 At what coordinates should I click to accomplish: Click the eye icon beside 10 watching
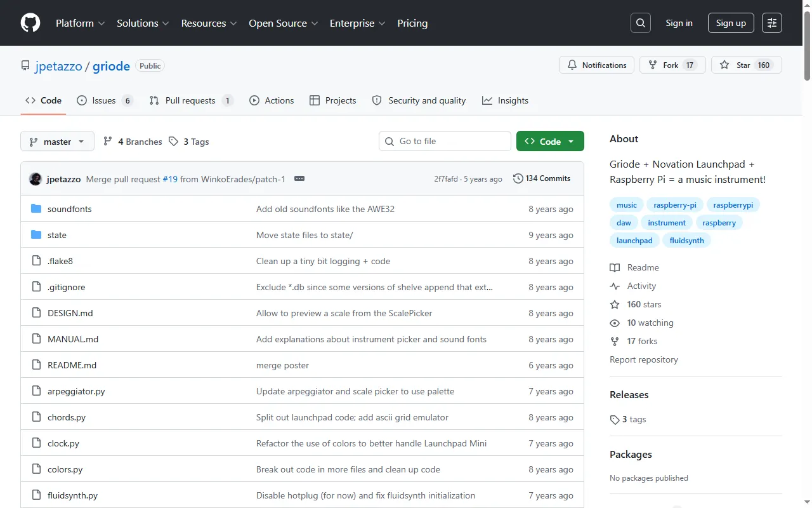(615, 323)
